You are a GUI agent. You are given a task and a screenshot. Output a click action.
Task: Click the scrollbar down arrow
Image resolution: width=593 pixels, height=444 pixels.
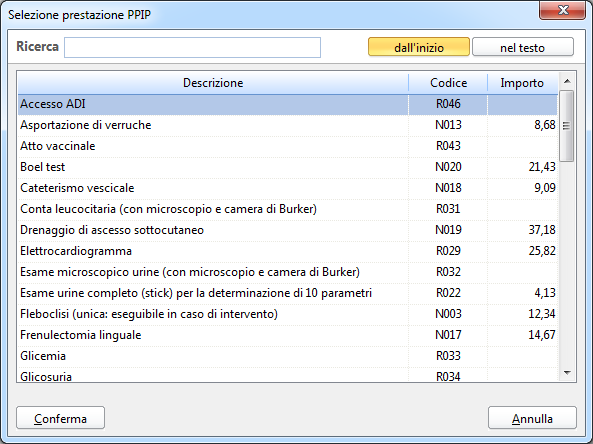tap(567, 373)
